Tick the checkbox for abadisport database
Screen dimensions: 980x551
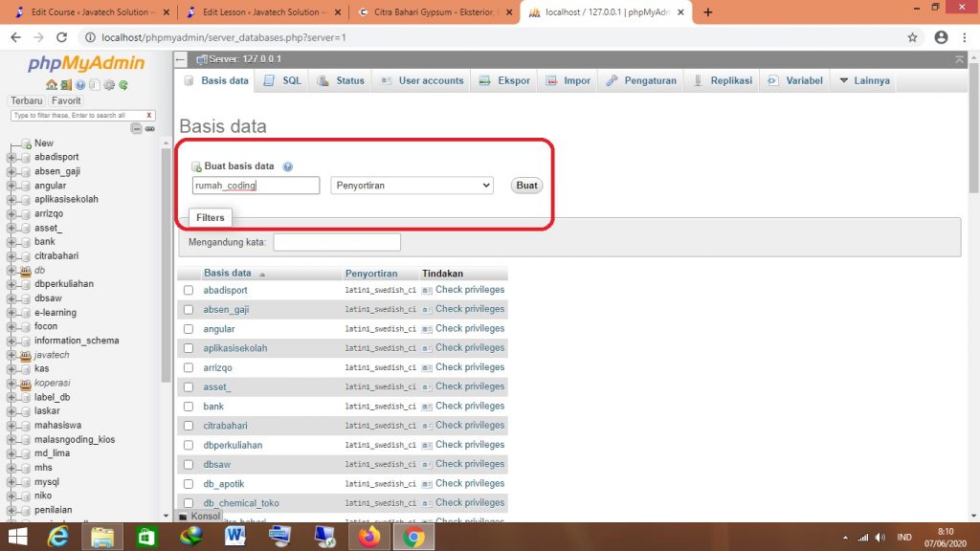coord(189,291)
